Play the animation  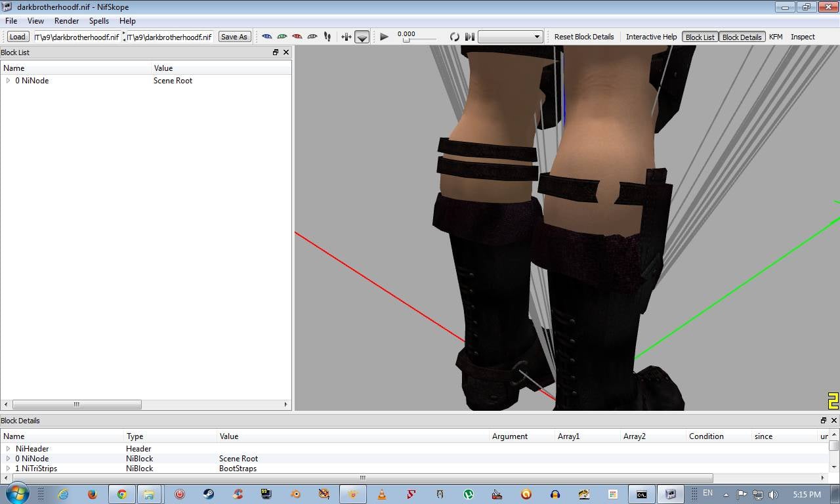(385, 37)
